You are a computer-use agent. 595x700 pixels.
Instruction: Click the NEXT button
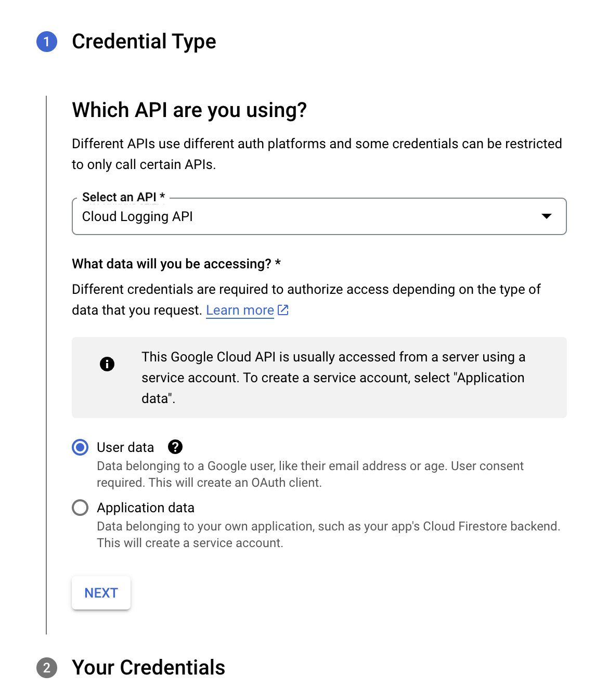coord(101,592)
